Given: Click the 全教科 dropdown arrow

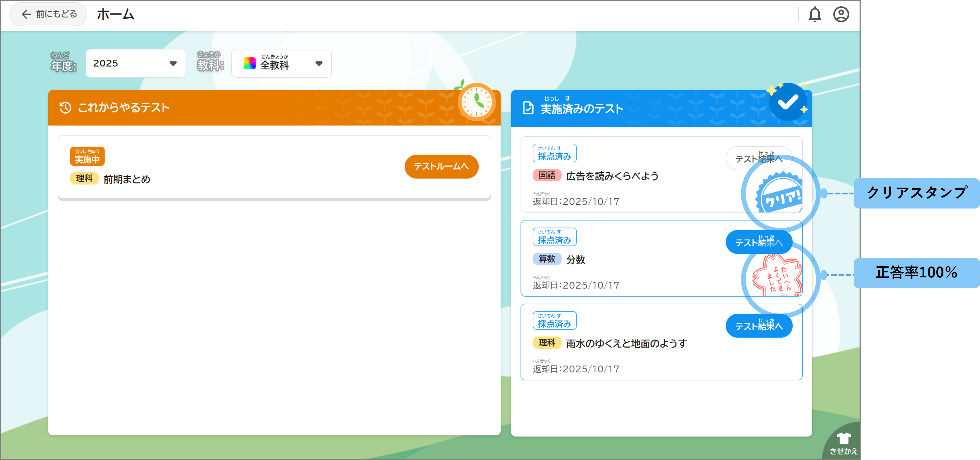Looking at the screenshot, I should (319, 64).
